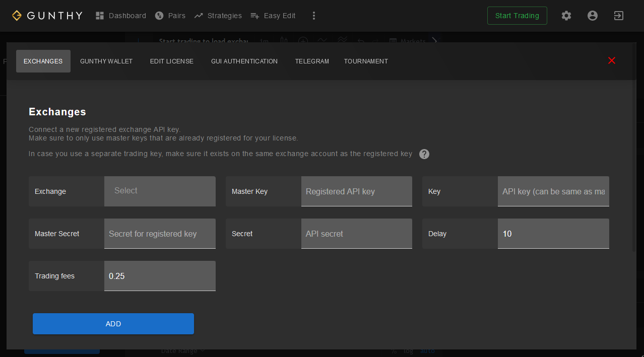644x357 pixels.
Task: Focus the Master Key input field
Action: [x=356, y=191]
